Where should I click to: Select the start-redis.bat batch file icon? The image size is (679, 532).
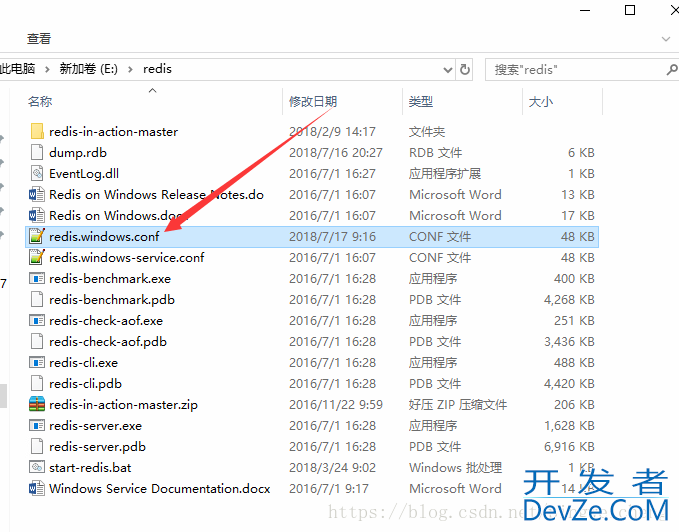click(37, 468)
